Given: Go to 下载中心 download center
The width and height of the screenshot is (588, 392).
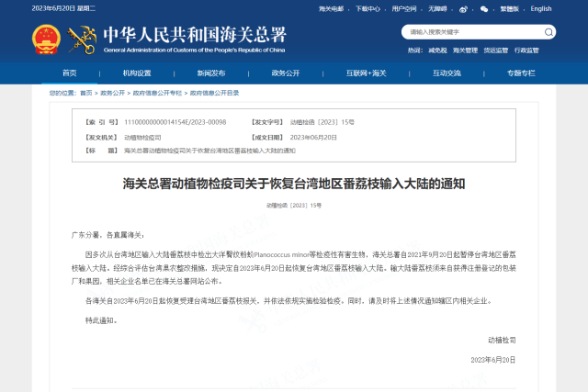Looking at the screenshot, I should (x=367, y=8).
